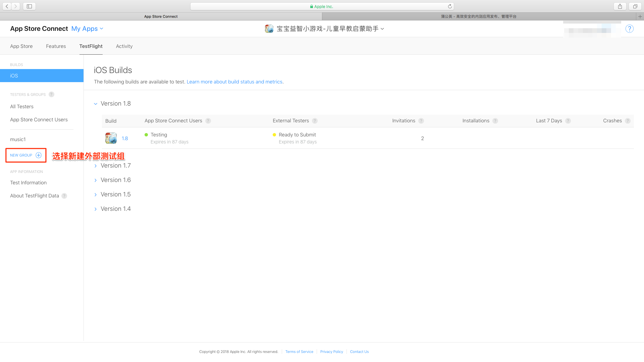
Task: Click help icon beside Invitations column
Action: (421, 121)
